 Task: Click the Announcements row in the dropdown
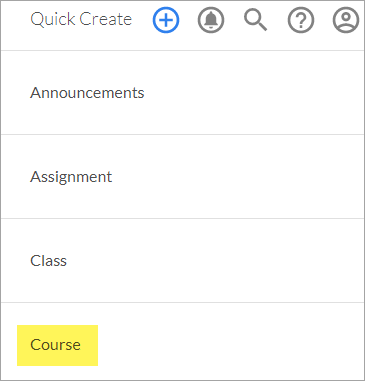182,93
